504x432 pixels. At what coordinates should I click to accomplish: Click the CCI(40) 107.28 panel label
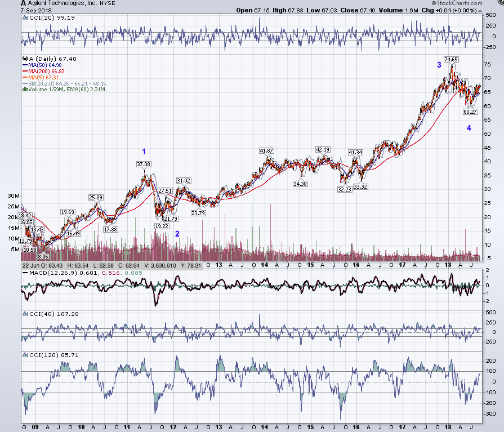(53, 314)
